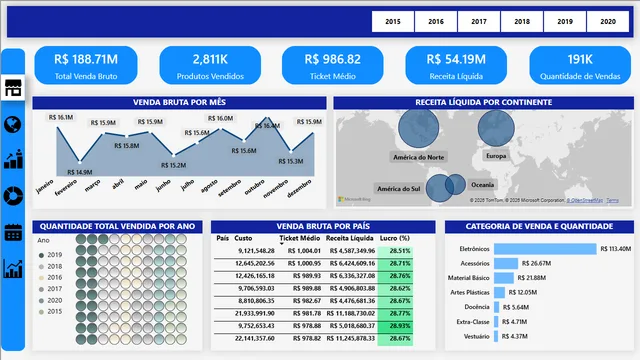Sort table by Lucro (%) column
Viewport: 640px width, 360px height.
(x=395, y=238)
